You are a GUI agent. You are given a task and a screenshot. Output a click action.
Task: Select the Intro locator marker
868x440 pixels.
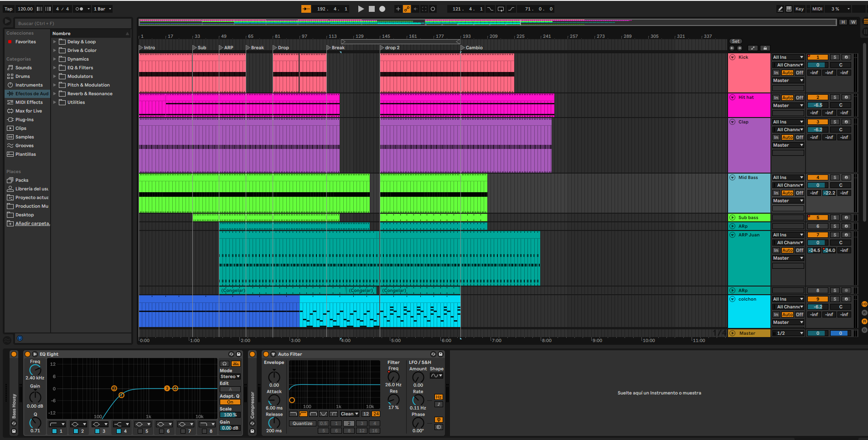click(147, 47)
